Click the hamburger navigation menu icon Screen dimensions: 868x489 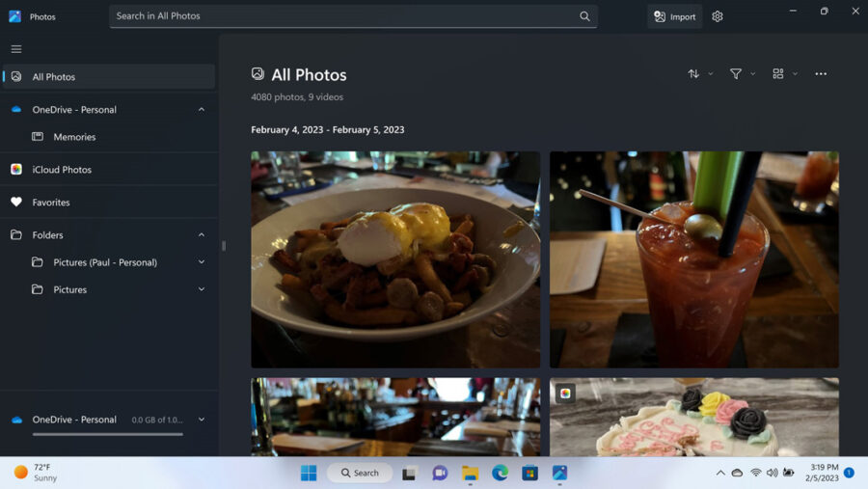[x=16, y=49]
